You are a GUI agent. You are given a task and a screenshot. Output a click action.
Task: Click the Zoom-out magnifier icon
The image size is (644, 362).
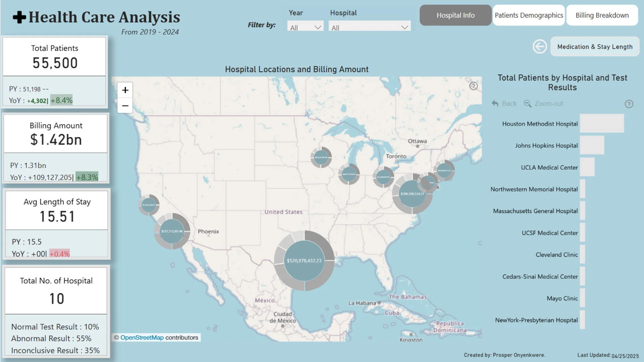528,104
